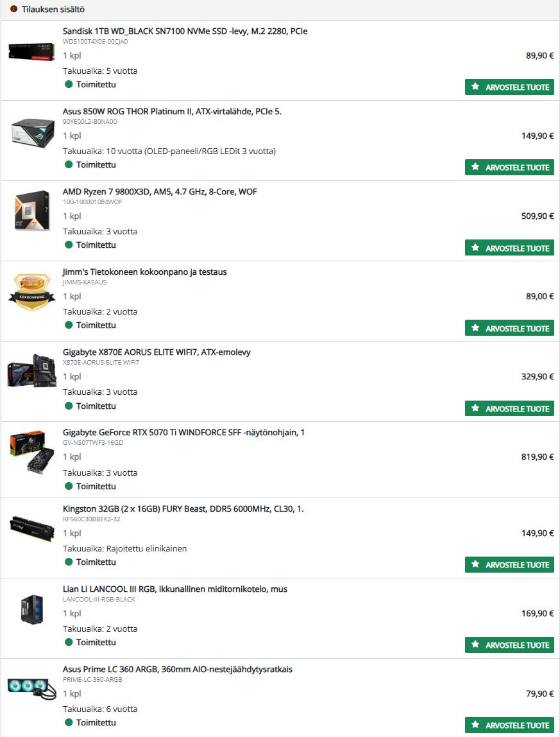Click the Lian Li LANCOOL III case image
This screenshot has height=737, width=560.
coord(31,609)
